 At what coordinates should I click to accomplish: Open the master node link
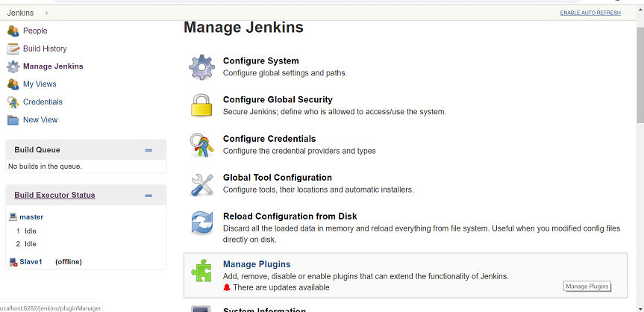point(31,217)
